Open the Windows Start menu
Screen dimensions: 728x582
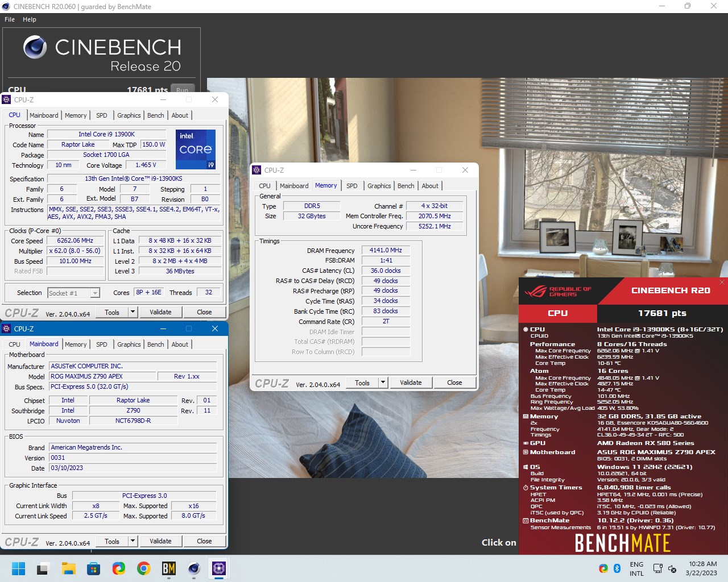(x=18, y=568)
